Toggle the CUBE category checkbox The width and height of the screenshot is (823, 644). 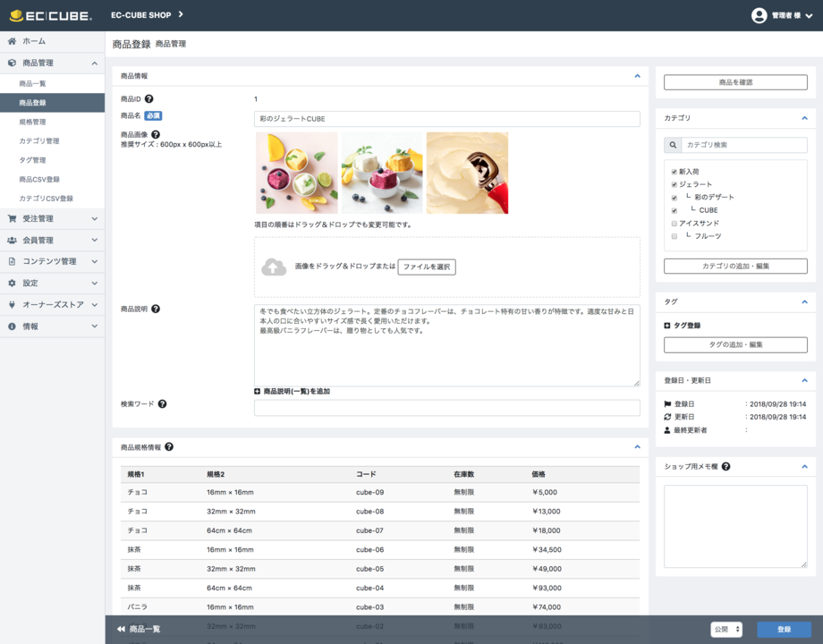point(675,210)
